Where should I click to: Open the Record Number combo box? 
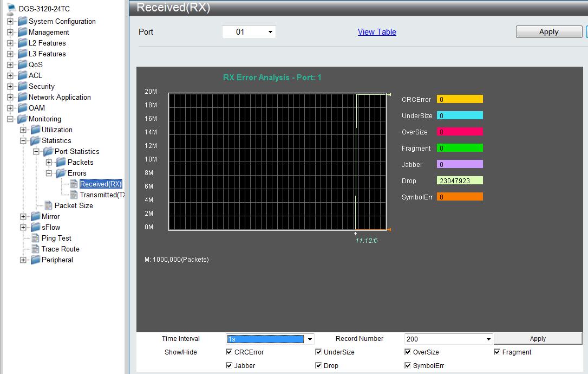tap(448, 339)
